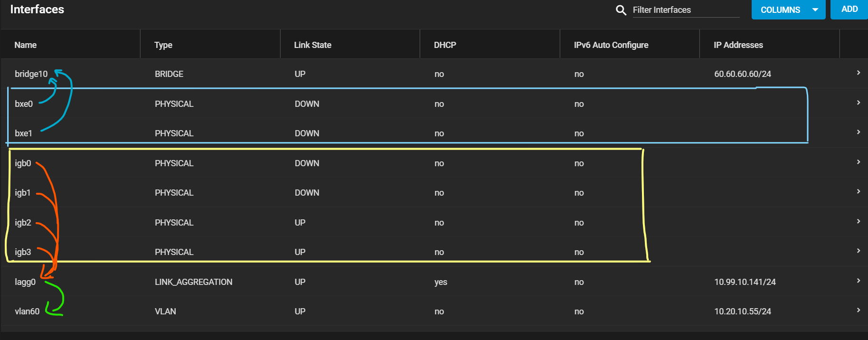868x340 pixels.
Task: Sort by the Type column header
Action: coord(163,45)
